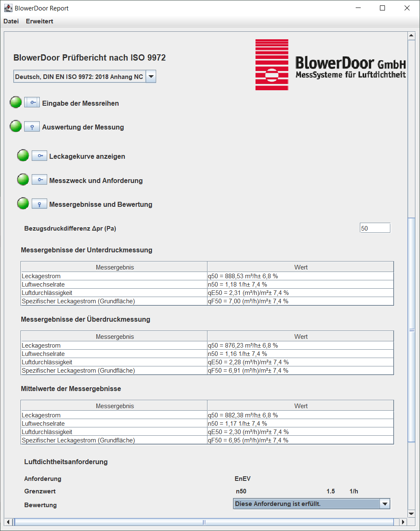The height and width of the screenshot is (531, 420).
Task: Click the arrow button of the Bewertung dropdown
Action: pos(385,504)
